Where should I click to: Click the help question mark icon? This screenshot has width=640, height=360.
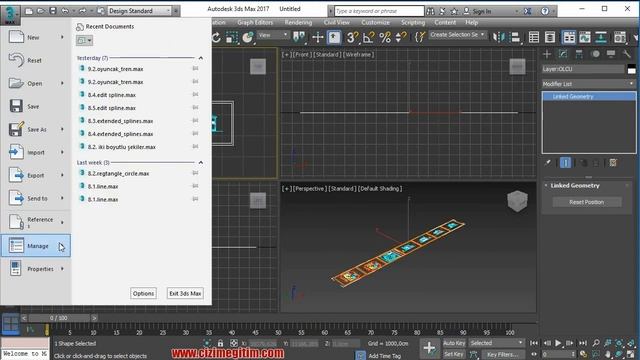[x=545, y=11]
